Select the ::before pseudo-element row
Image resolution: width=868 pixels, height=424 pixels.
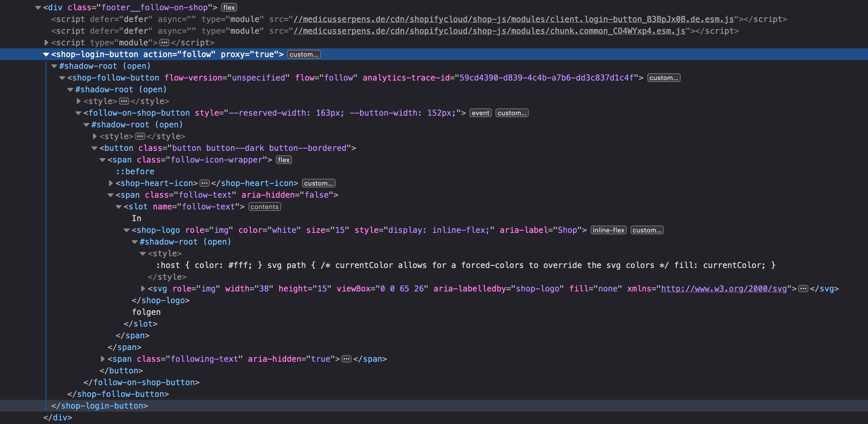[135, 171]
